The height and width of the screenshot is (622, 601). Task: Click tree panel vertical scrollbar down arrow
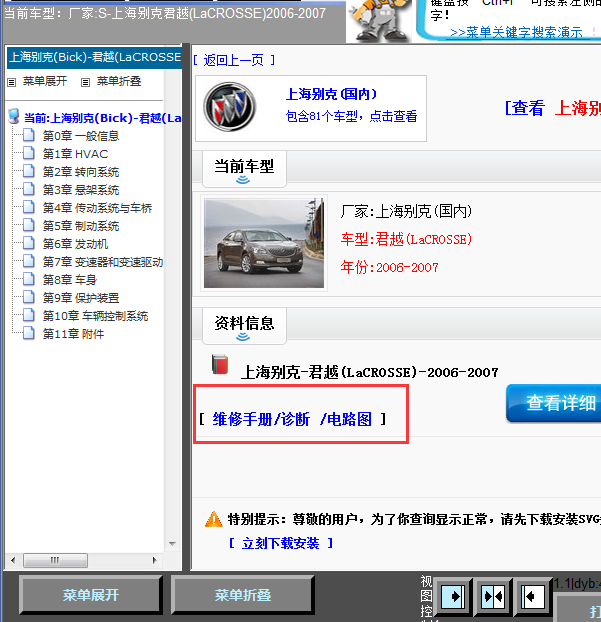pyautogui.click(x=172, y=543)
